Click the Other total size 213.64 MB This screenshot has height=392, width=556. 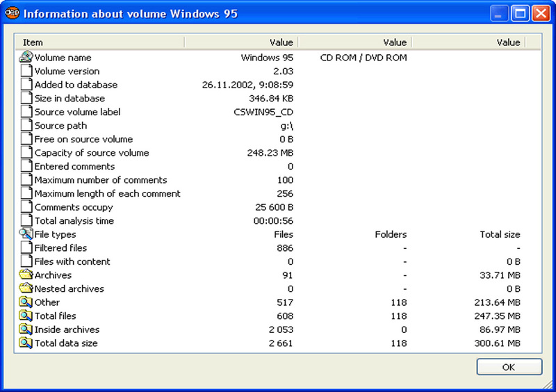497,302
